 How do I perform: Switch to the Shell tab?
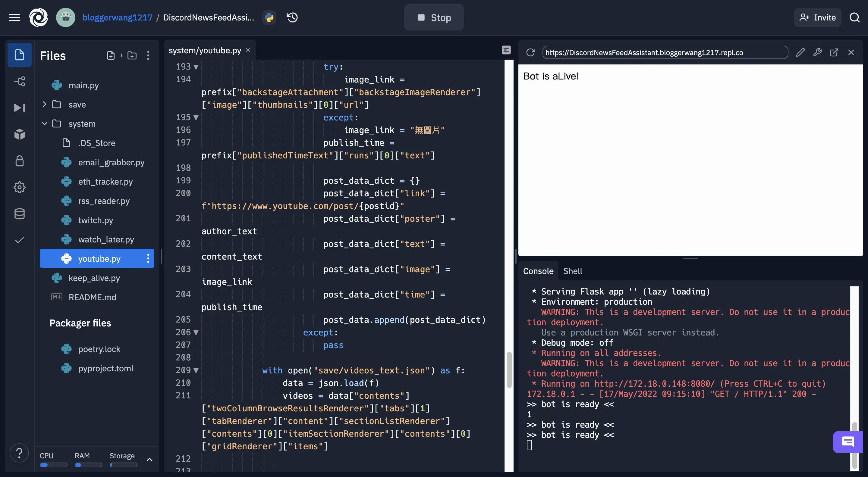573,271
